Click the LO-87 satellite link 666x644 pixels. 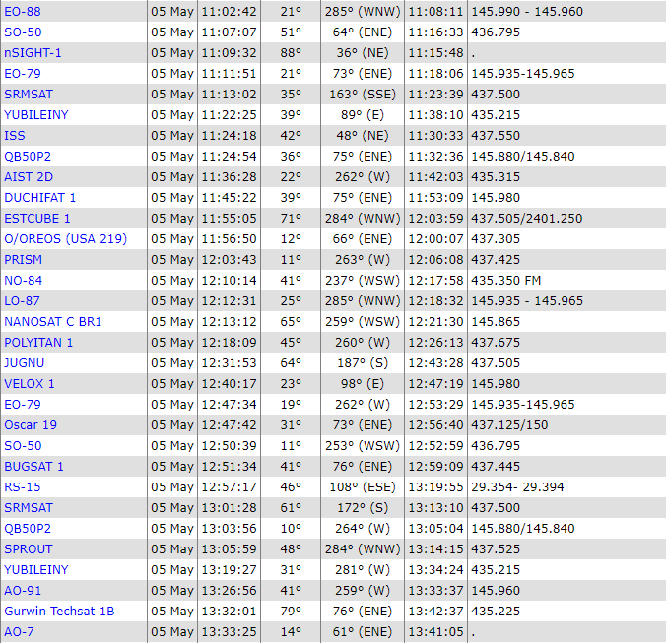23,300
